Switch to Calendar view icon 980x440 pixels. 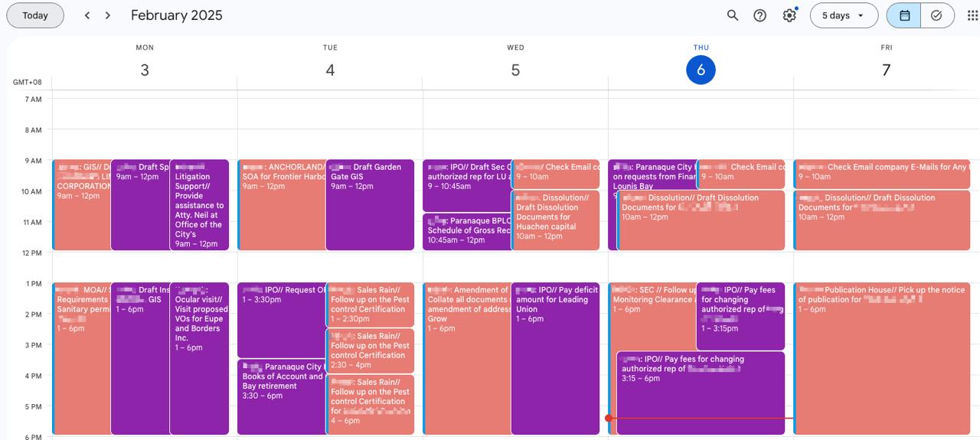[904, 15]
